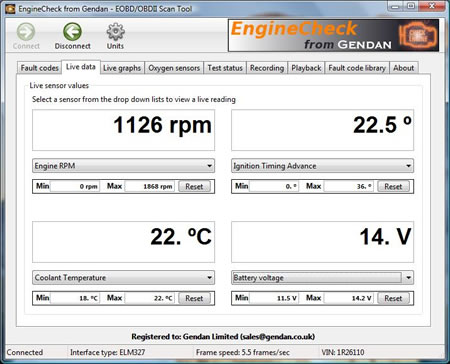Click the Select a sensor instruction text
Screen dimensions: 450x364
point(134,99)
